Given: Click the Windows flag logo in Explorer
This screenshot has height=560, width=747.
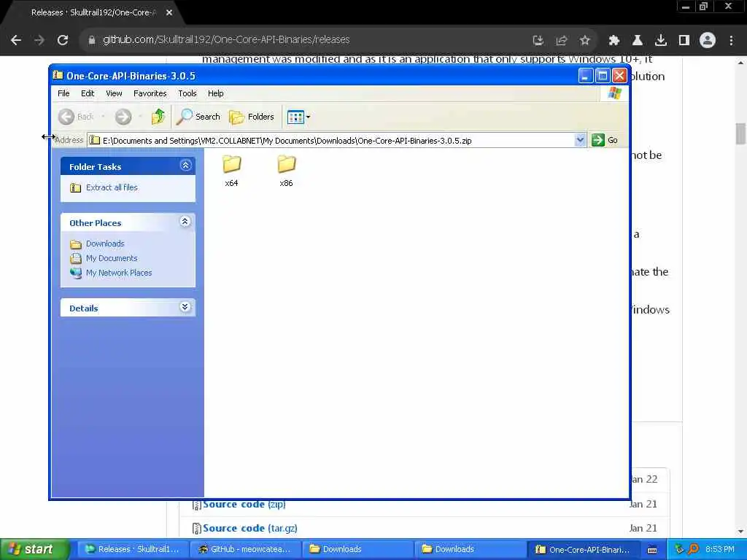Looking at the screenshot, I should pyautogui.click(x=614, y=93).
